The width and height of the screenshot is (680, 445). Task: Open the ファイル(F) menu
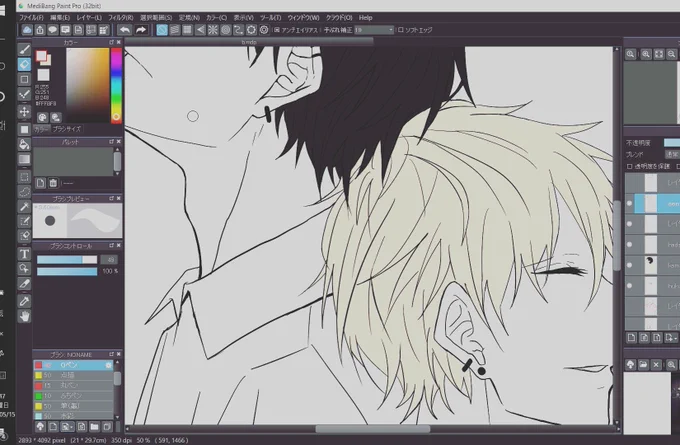(31, 18)
